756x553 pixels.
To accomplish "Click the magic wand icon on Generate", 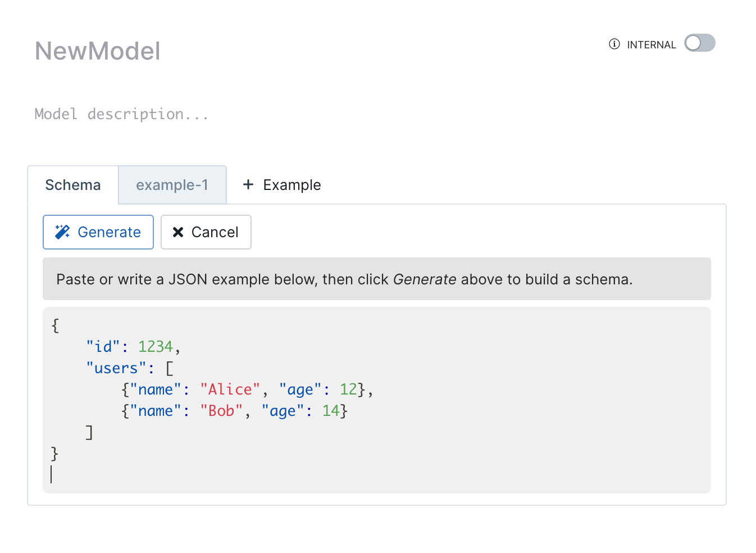I will [x=62, y=231].
